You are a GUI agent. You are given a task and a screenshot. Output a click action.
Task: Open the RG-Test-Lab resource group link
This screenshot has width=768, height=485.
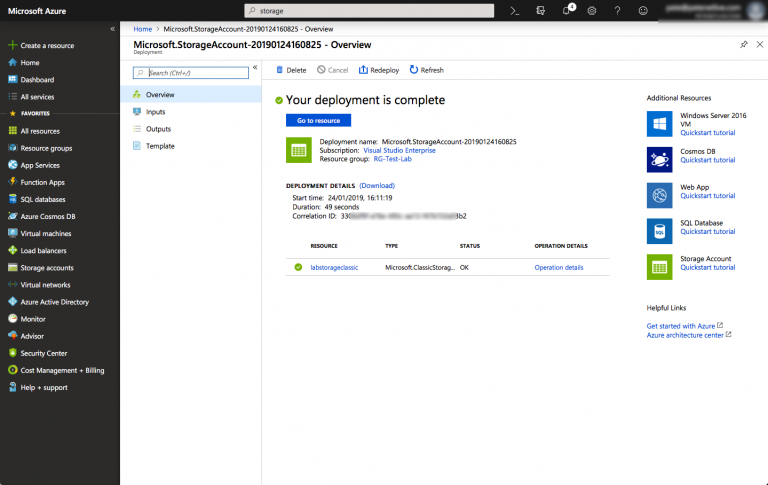point(392,159)
